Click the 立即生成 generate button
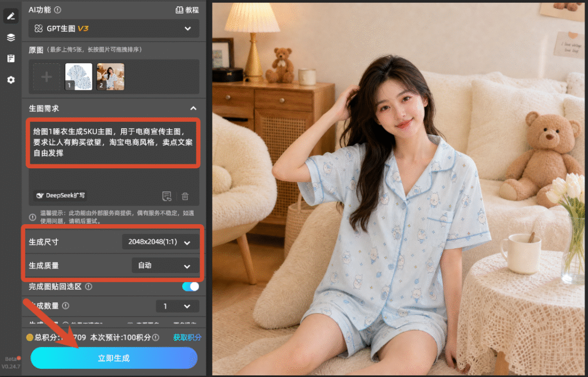Screen dimensions: 588x377 coord(114,358)
